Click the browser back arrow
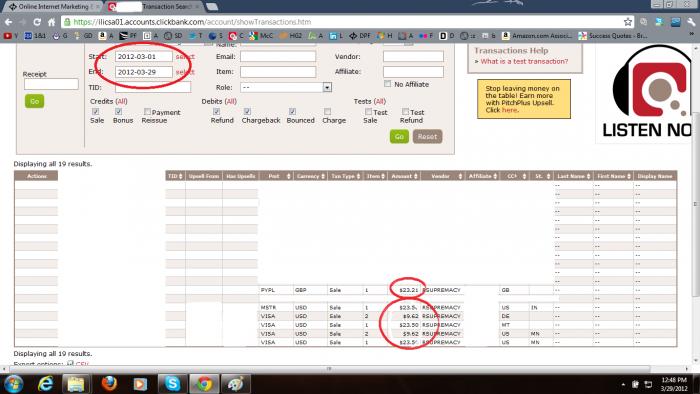The image size is (700, 394). click(x=8, y=22)
